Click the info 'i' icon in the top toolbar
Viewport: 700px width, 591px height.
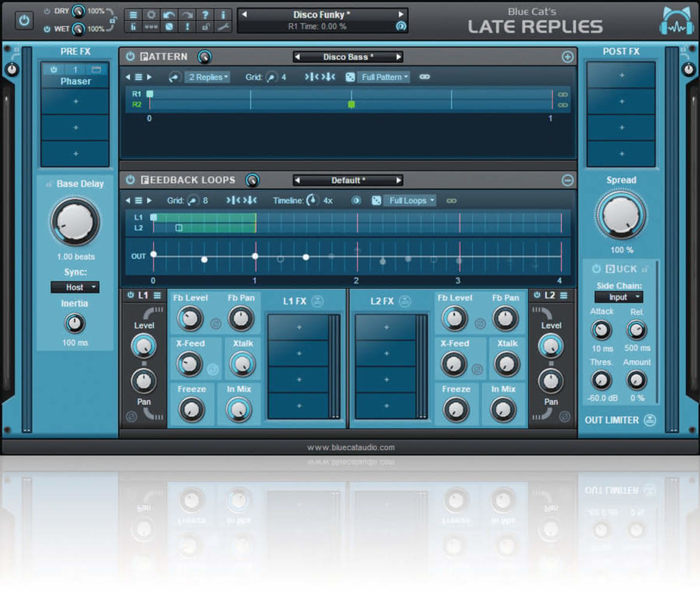[x=223, y=15]
